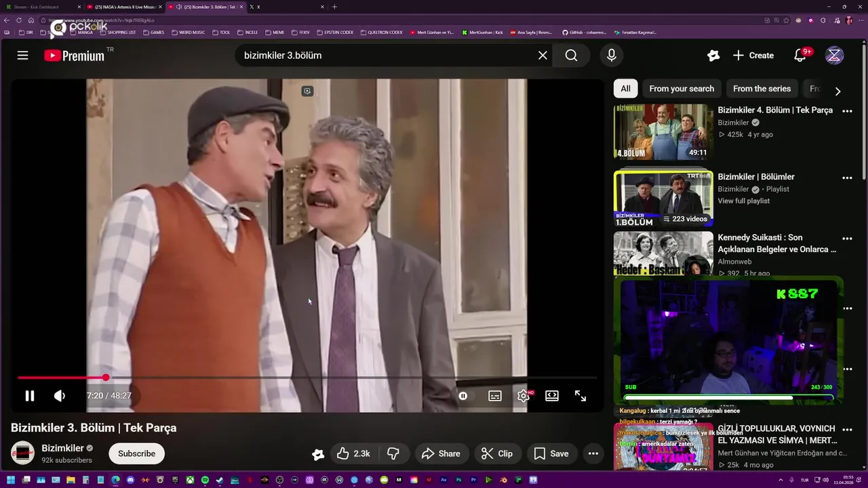Open the sparkle Ask icon beside Create
Image resolution: width=868 pixels, height=488 pixels.
pyautogui.click(x=713, y=56)
